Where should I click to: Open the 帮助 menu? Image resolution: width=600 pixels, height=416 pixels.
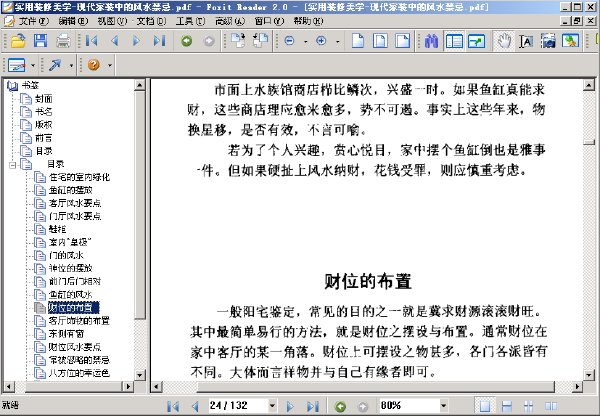click(x=308, y=21)
